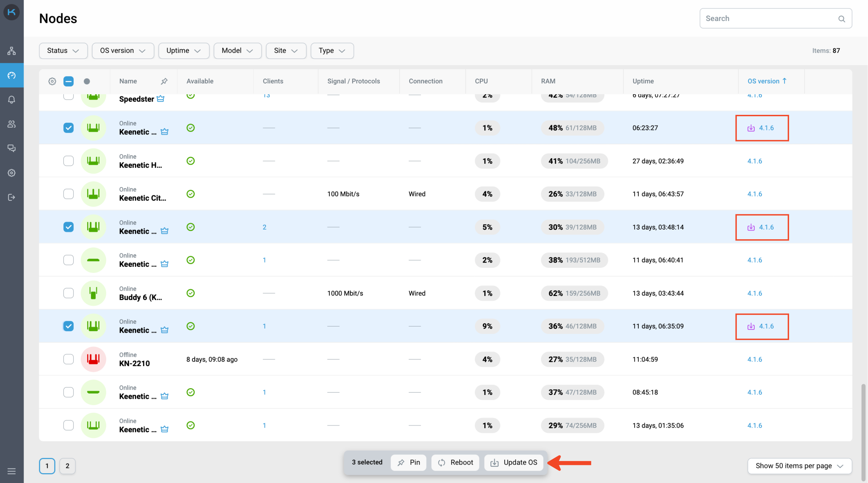Image resolution: width=868 pixels, height=483 pixels.
Task: Click the notifications bell sidebar icon
Action: pos(11,100)
